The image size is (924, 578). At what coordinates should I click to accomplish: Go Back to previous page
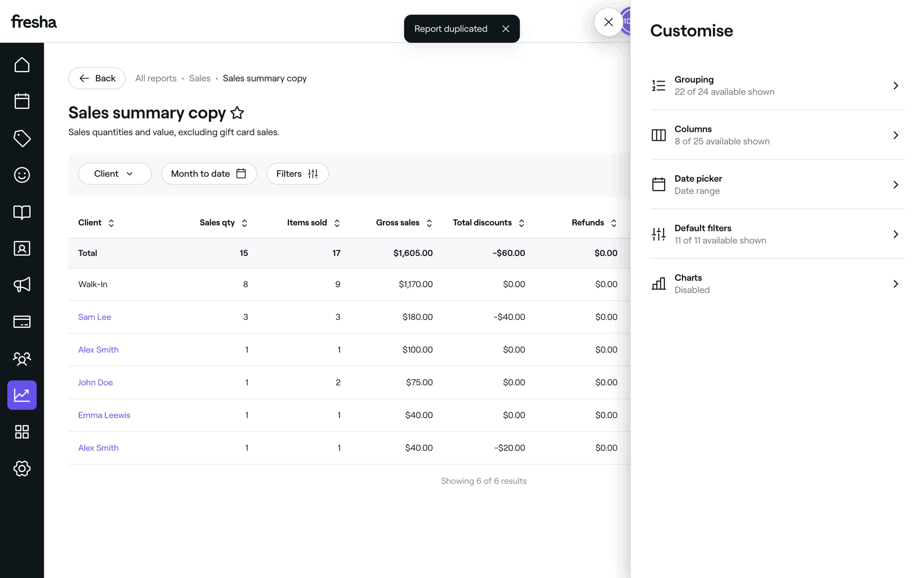(97, 78)
